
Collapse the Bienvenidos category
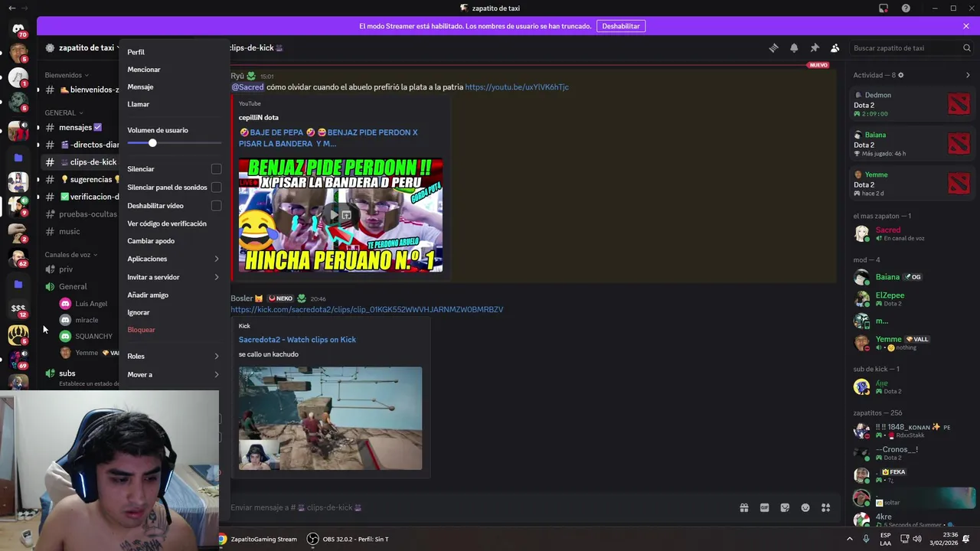point(67,75)
